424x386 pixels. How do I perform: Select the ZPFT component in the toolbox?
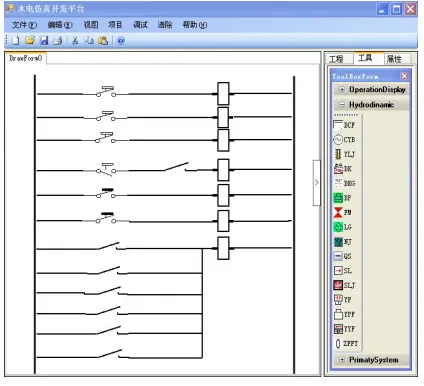click(x=346, y=343)
